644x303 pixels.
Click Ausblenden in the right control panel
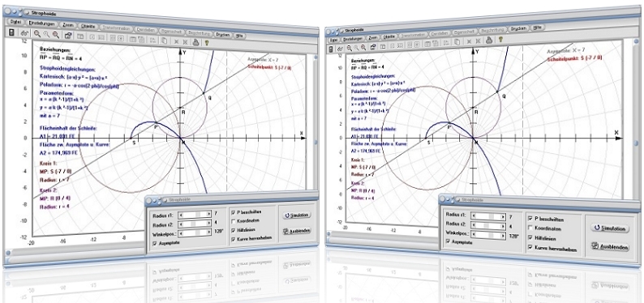tap(610, 247)
